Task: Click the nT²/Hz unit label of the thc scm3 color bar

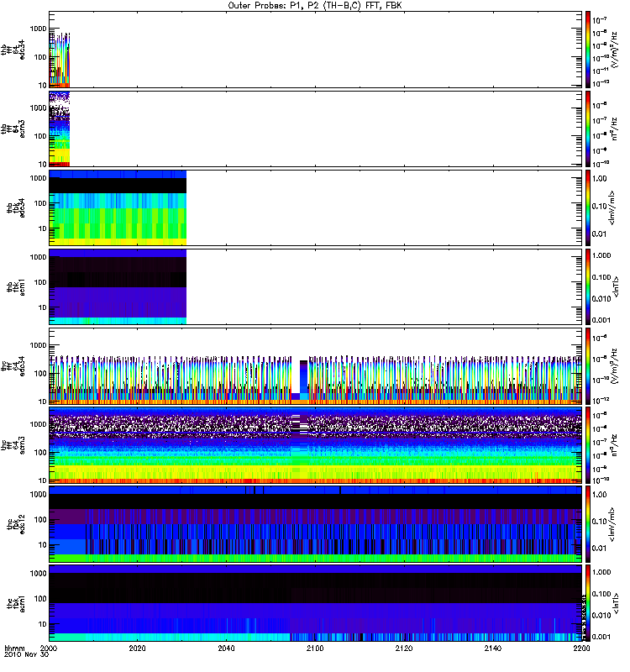Action: point(614,445)
